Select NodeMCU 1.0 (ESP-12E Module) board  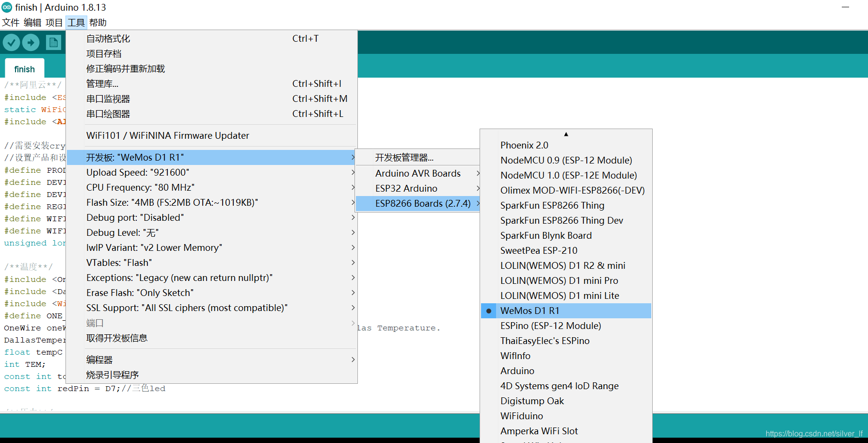click(x=566, y=175)
